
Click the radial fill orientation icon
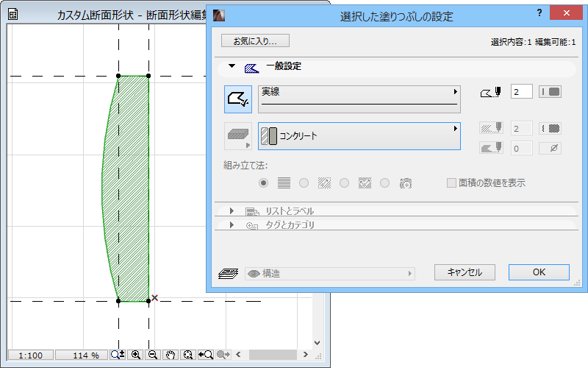tap(406, 183)
